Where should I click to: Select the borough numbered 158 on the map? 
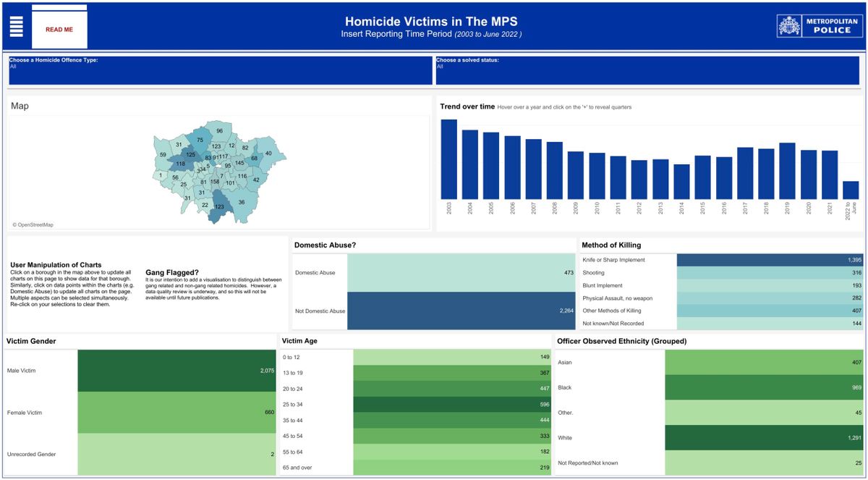tap(216, 182)
